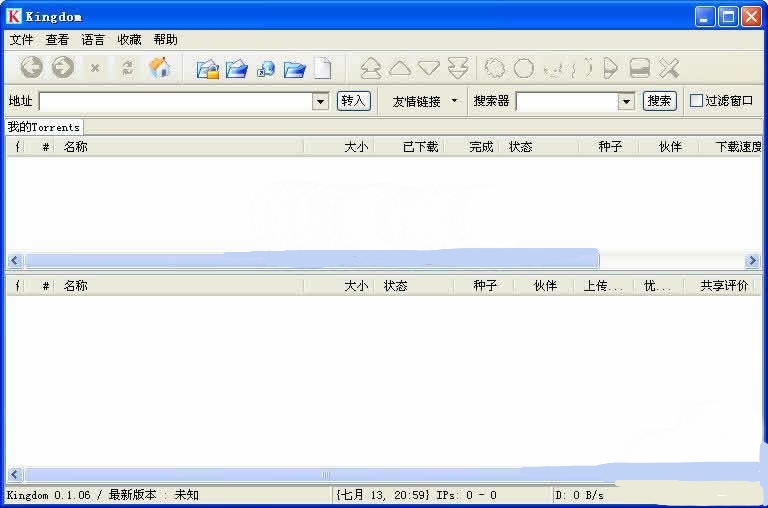Sort by 上传... column header
Image resolution: width=768 pixels, height=508 pixels.
(x=603, y=286)
